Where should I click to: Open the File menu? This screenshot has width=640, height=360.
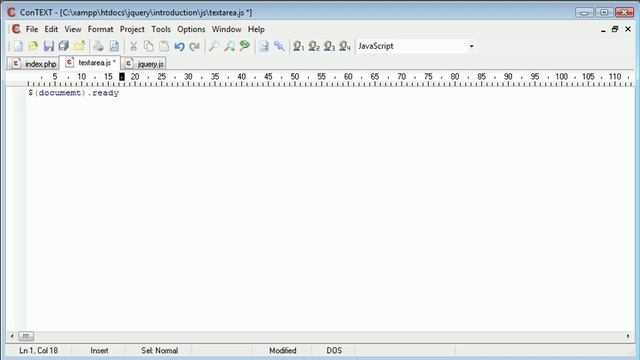tap(32, 29)
